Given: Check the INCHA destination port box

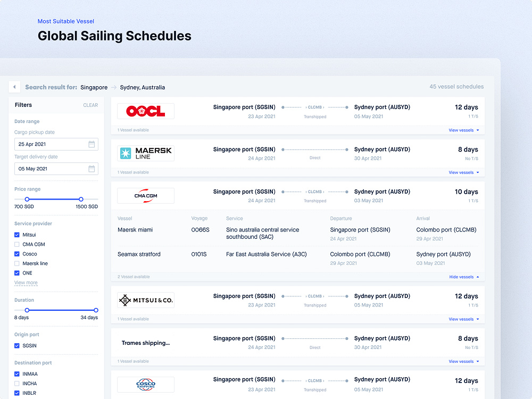Looking at the screenshot, I should (x=17, y=384).
